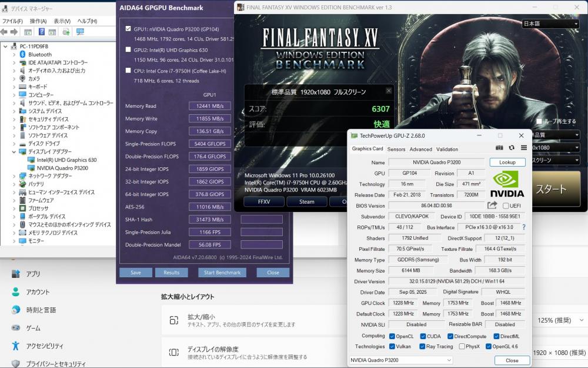The width and height of the screenshot is (588, 368).
Task: Switch to the Sensors tab in GPU-Z
Action: click(x=396, y=149)
